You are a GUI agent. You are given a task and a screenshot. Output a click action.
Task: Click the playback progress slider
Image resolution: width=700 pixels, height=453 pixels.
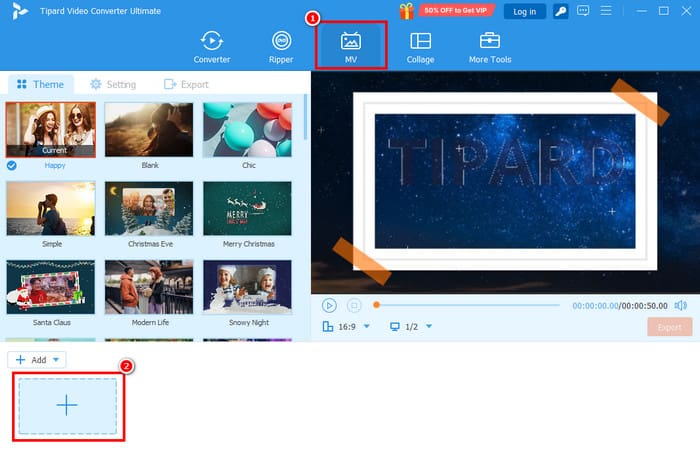(x=467, y=305)
